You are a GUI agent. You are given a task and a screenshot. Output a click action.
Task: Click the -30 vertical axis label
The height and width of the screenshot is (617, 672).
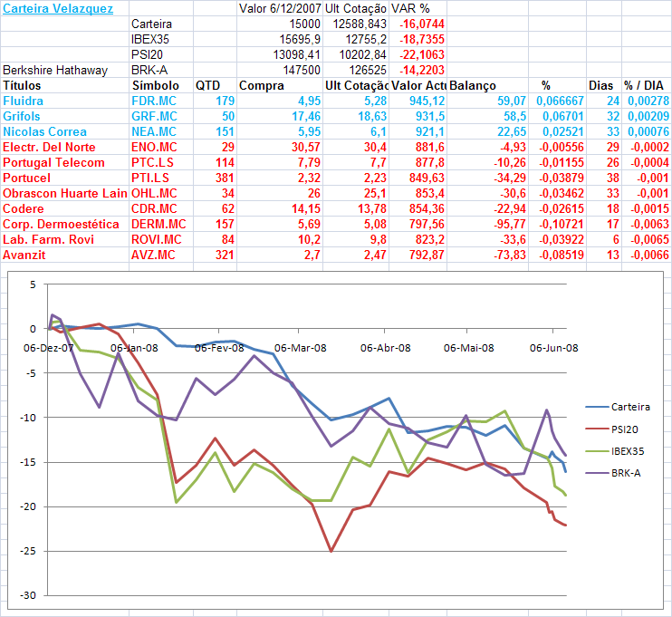point(28,595)
